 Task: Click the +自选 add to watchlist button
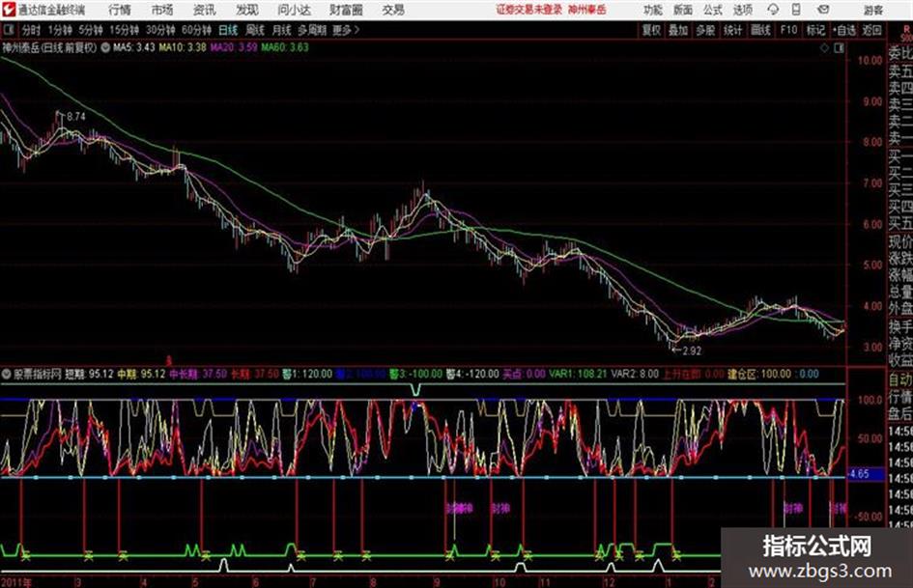(843, 30)
